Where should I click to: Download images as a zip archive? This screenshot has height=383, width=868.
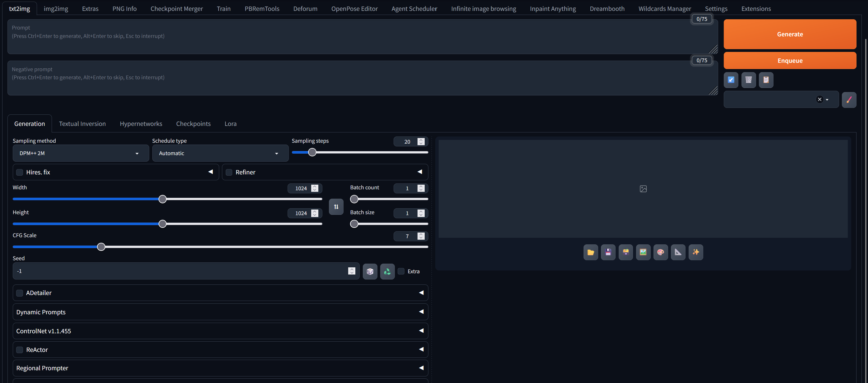click(x=626, y=252)
